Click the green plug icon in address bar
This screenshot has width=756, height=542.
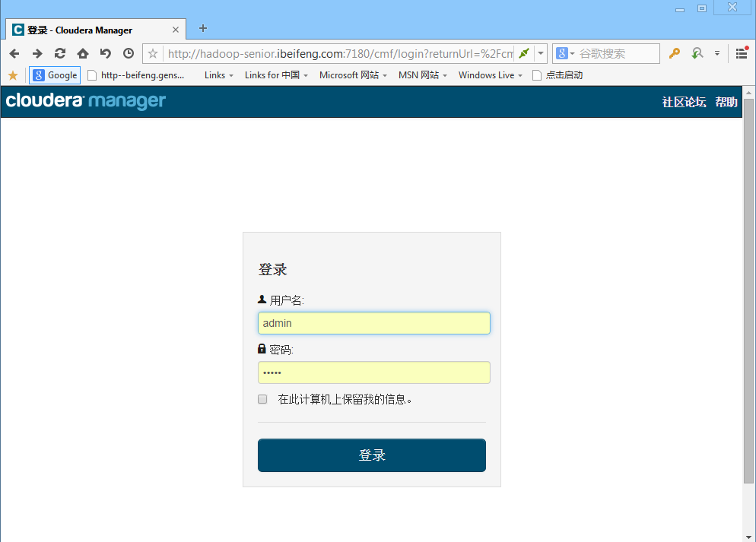tap(524, 53)
